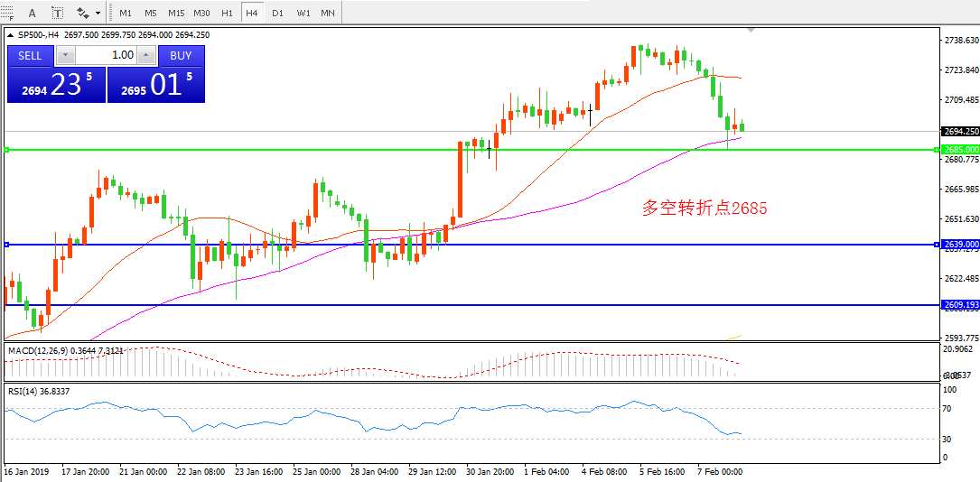Select the M15 timeframe
Screen dimensions: 980x482
tap(175, 13)
